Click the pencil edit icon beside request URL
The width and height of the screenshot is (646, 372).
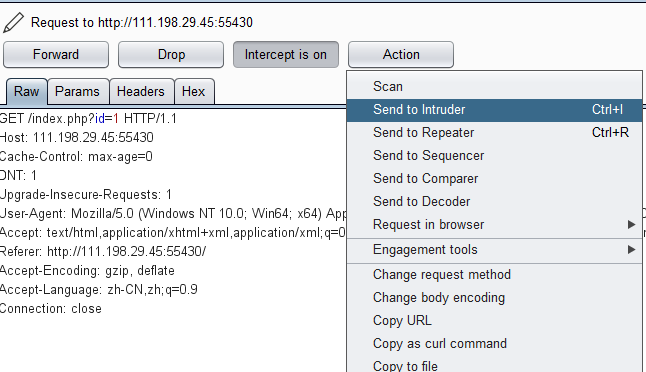coord(13,22)
